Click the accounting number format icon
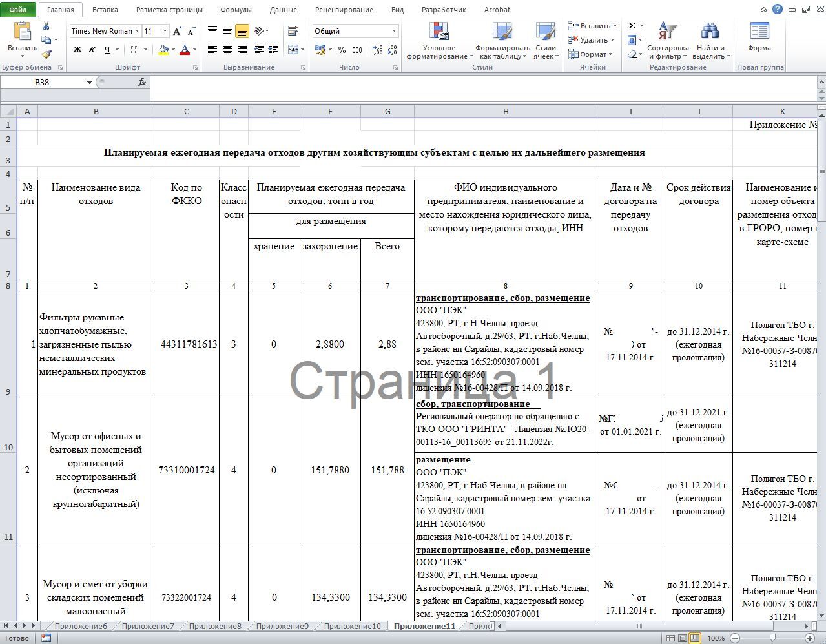This screenshot has height=644, width=826. coord(321,50)
